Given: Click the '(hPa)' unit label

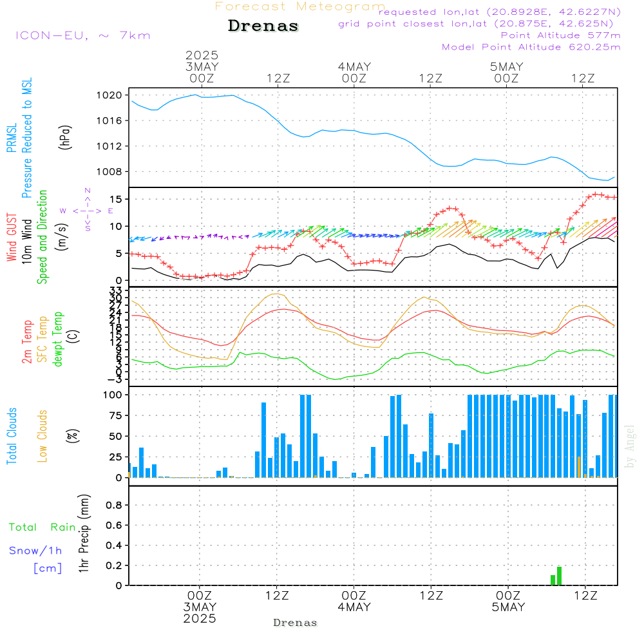Looking at the screenshot, I should pos(64,137).
